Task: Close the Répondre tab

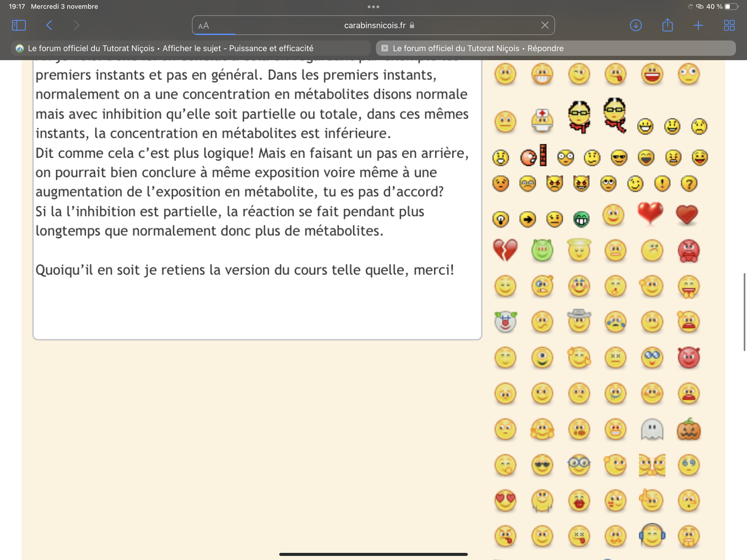Action: [x=384, y=48]
